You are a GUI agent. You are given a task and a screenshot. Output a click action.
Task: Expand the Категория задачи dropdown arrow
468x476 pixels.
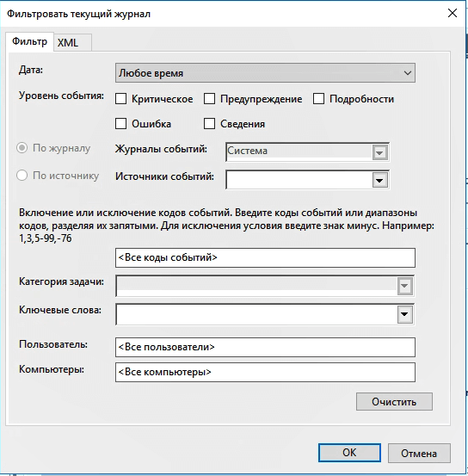pyautogui.click(x=405, y=286)
